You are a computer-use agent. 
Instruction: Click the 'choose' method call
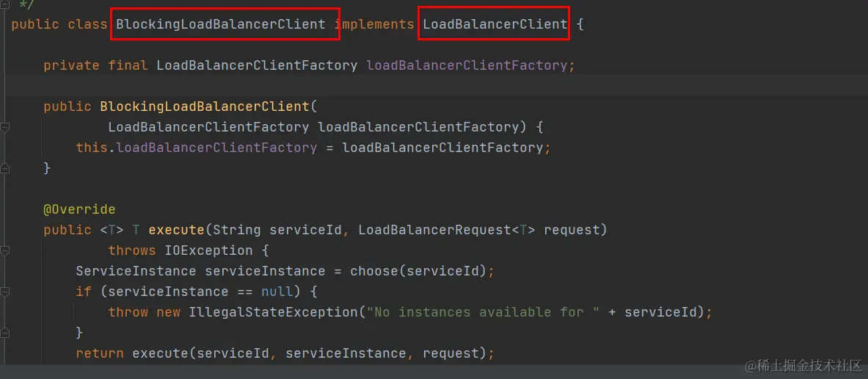point(373,271)
